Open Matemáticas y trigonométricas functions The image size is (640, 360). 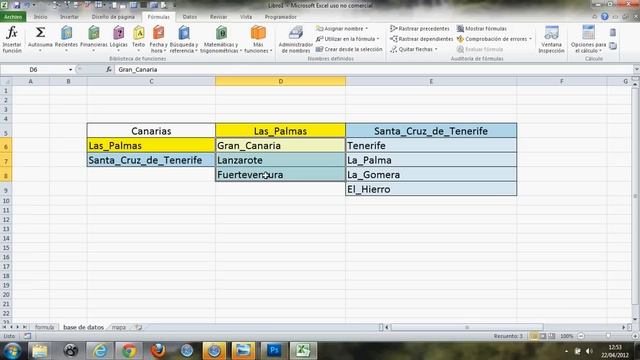(x=221, y=39)
